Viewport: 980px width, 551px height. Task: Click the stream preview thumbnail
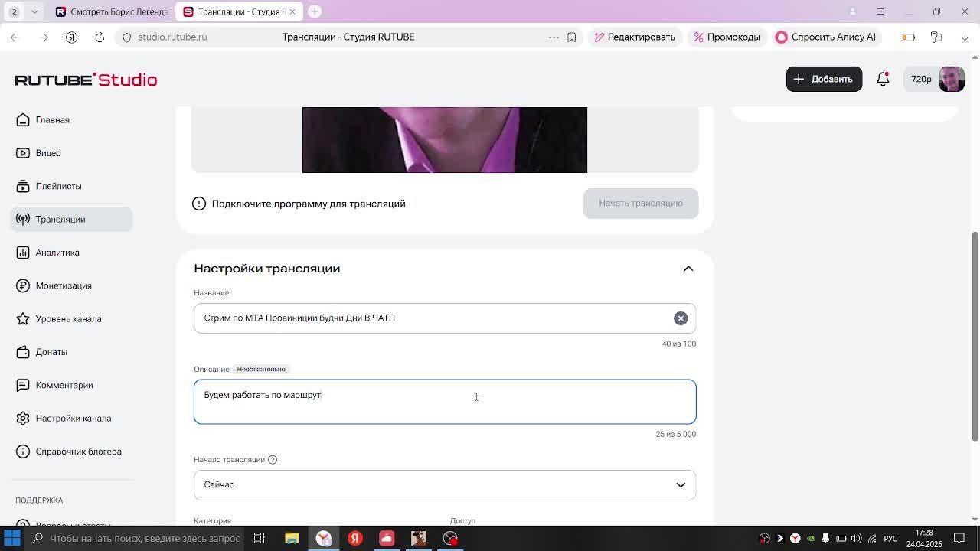point(445,140)
